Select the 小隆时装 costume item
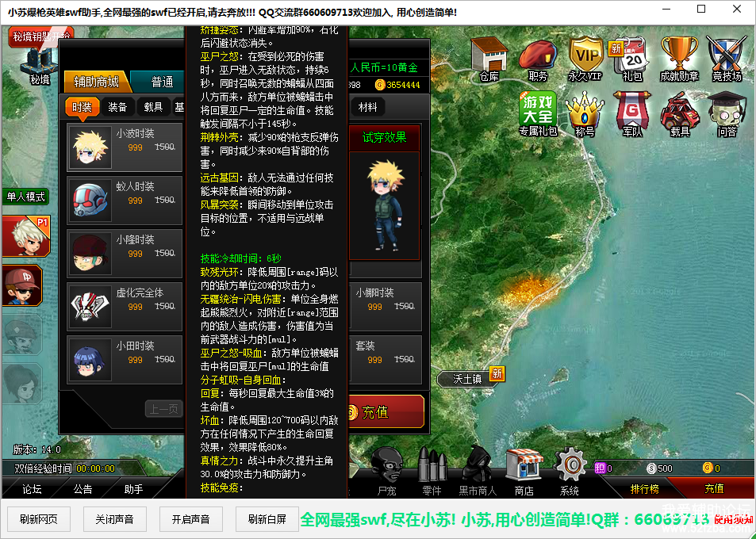This screenshot has height=539, width=756. click(x=125, y=253)
